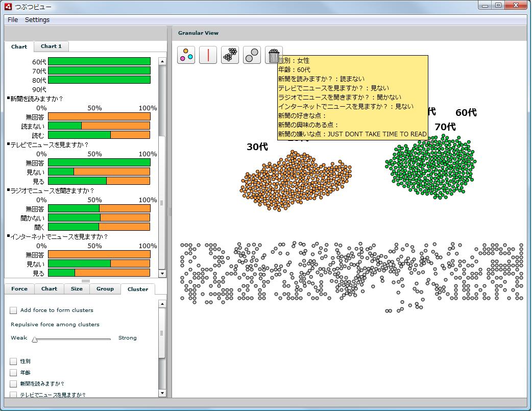
Task: Click the green bar for 60代
Action: (100, 61)
